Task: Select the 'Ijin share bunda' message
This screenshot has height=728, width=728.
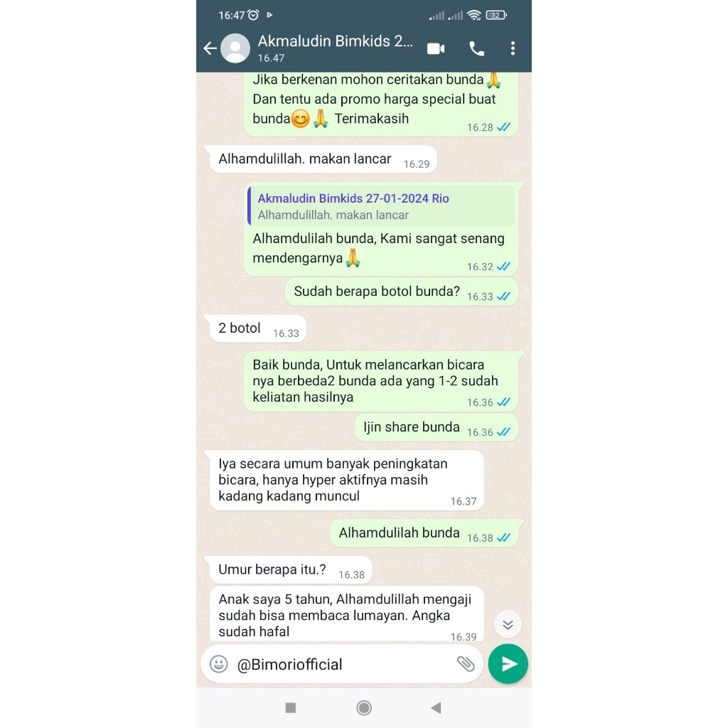Action: click(436, 427)
